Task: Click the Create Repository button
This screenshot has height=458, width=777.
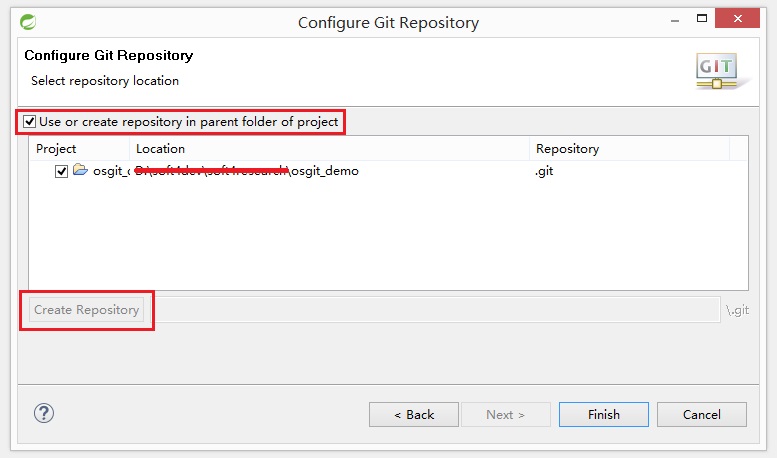Action: click(x=87, y=310)
